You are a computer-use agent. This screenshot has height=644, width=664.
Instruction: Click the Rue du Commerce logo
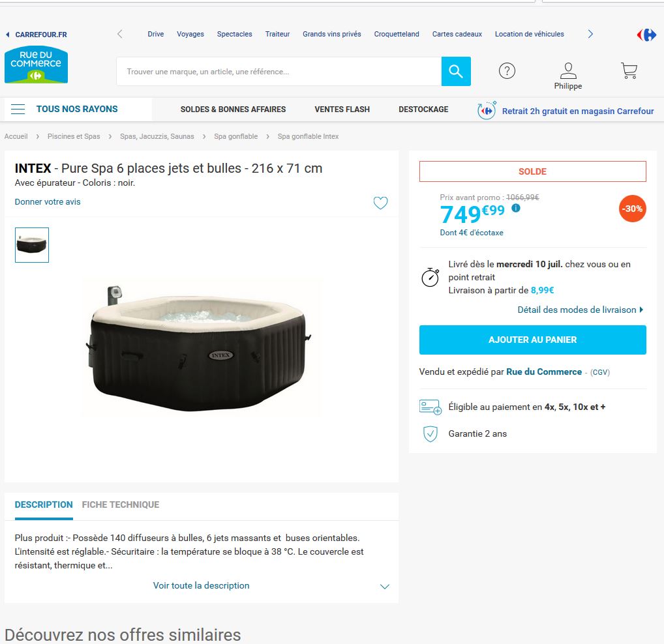coord(36,65)
